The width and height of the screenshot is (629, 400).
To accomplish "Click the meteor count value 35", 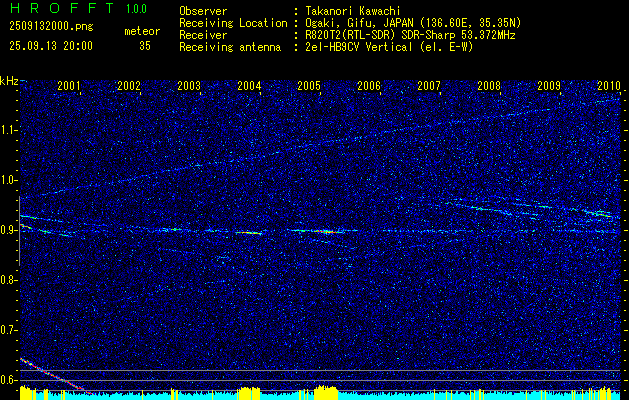I will tap(145, 46).
